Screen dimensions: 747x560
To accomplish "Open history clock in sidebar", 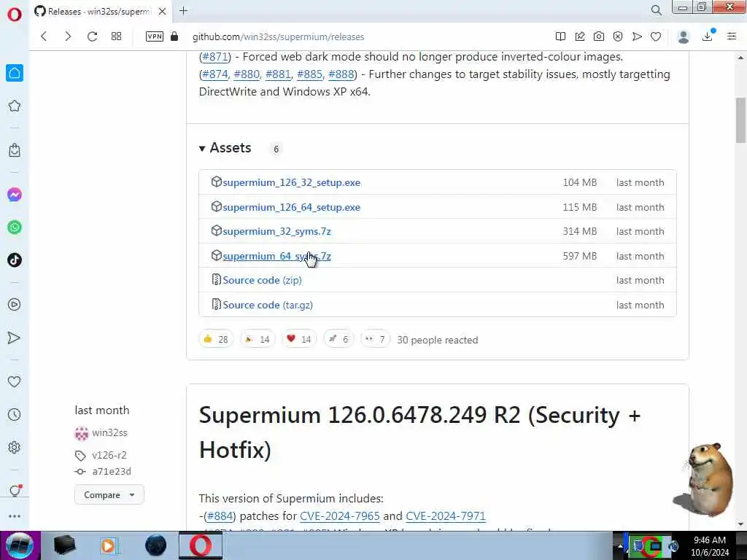I will [x=15, y=414].
